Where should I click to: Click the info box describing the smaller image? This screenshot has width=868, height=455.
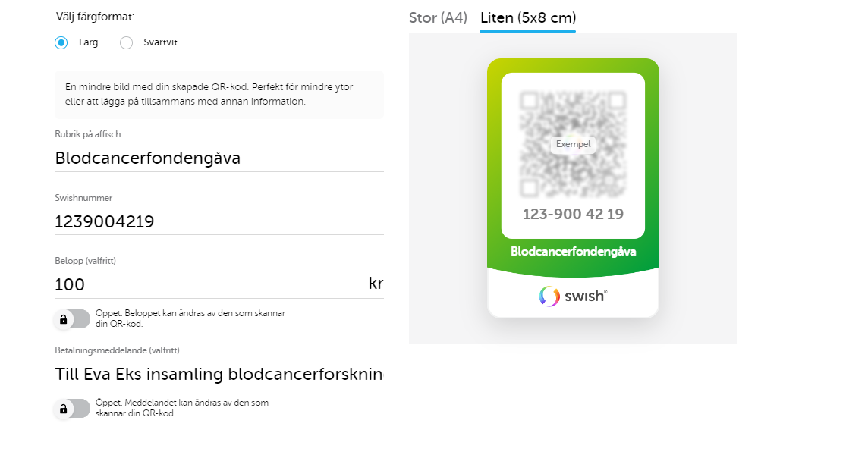coord(219,93)
